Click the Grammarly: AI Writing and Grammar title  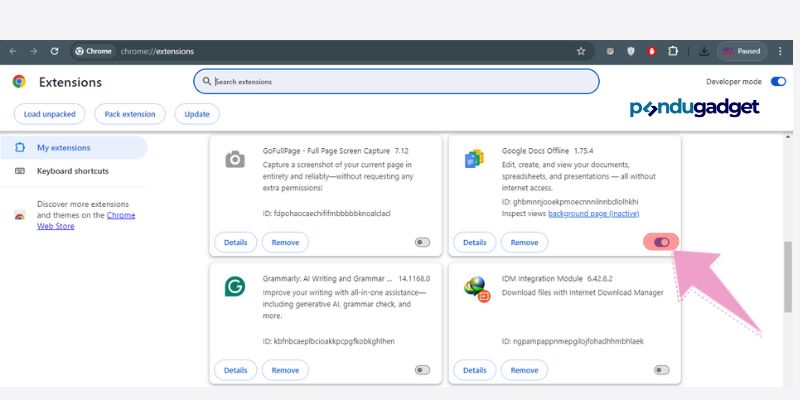pos(328,279)
